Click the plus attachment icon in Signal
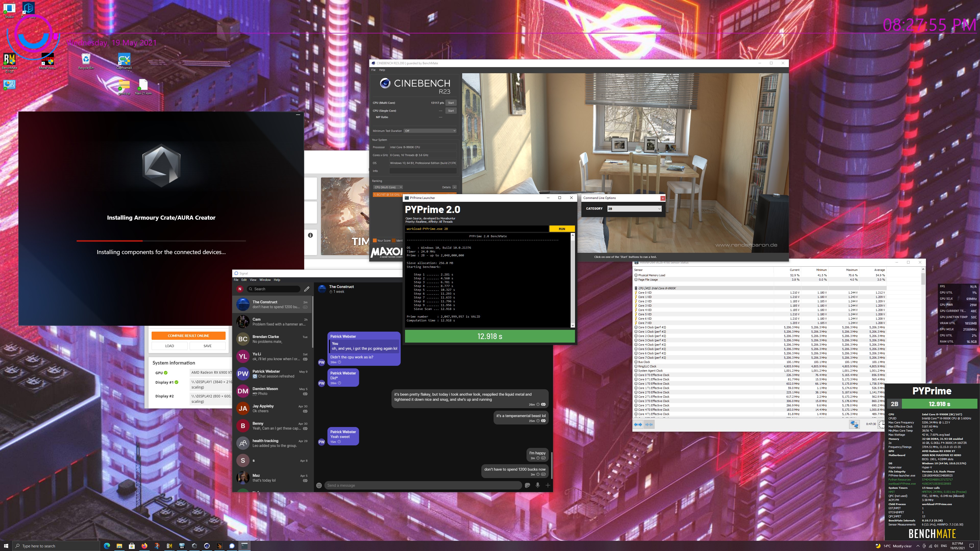 tap(548, 485)
